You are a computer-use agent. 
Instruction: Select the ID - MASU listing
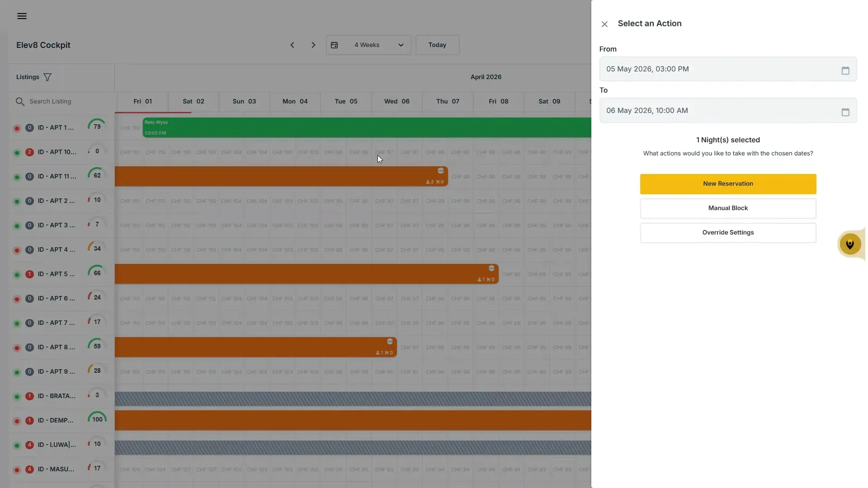click(56, 469)
